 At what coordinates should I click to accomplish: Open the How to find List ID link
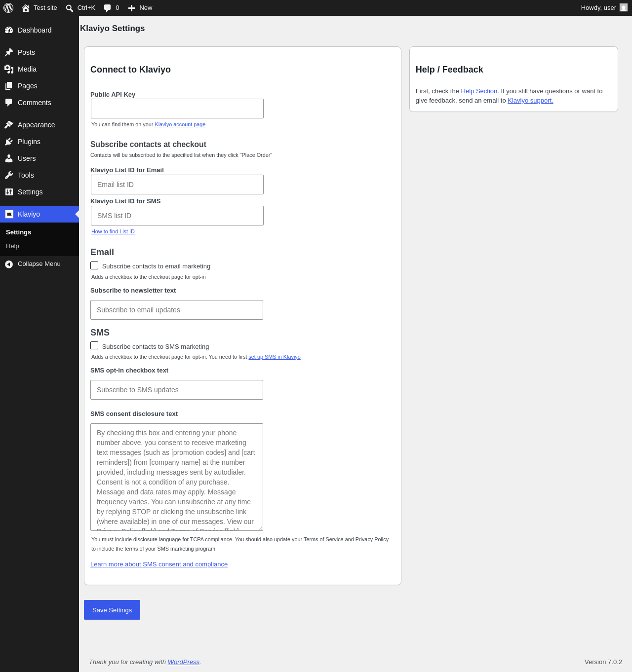click(113, 231)
